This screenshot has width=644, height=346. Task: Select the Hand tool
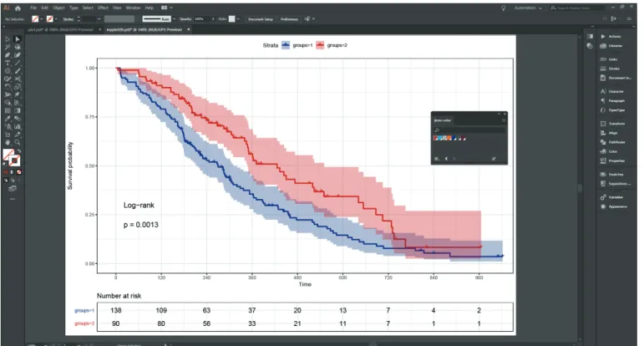click(8, 142)
